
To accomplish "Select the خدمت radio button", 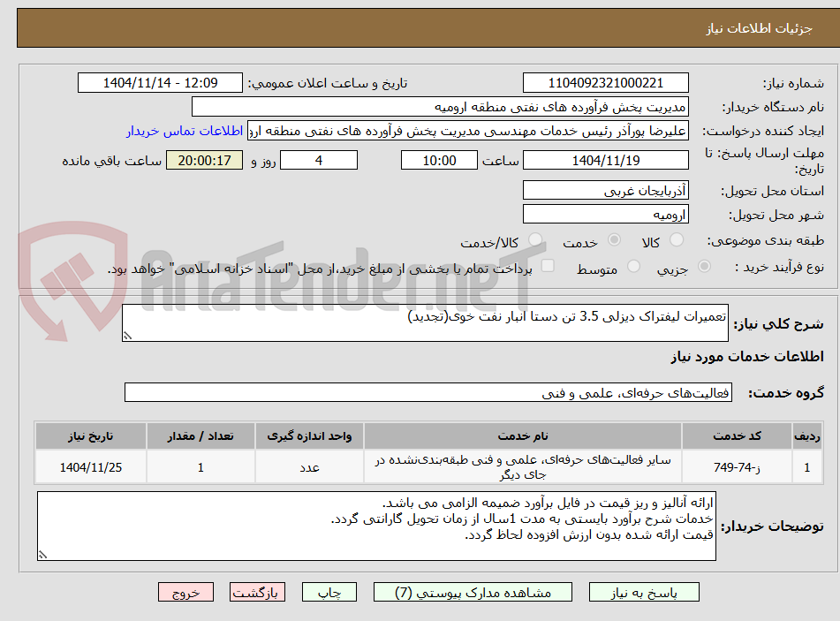I will point(614,240).
